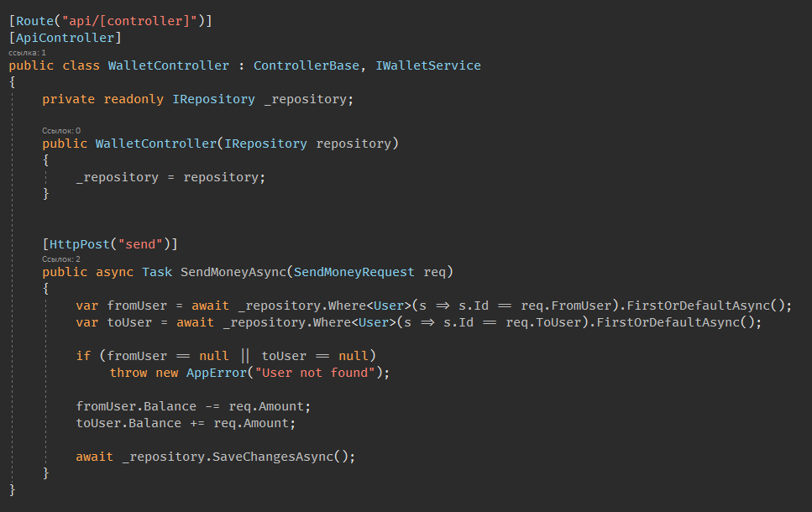Image resolution: width=812 pixels, height=512 pixels.
Task: Click req.FromUser in the first query
Action: (x=567, y=306)
